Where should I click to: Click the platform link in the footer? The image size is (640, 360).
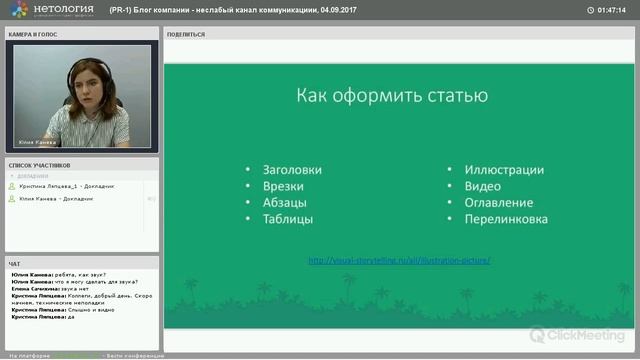[76, 356]
